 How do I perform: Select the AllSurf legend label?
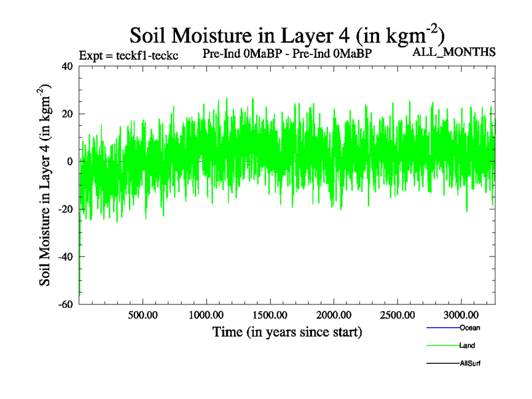pos(469,364)
